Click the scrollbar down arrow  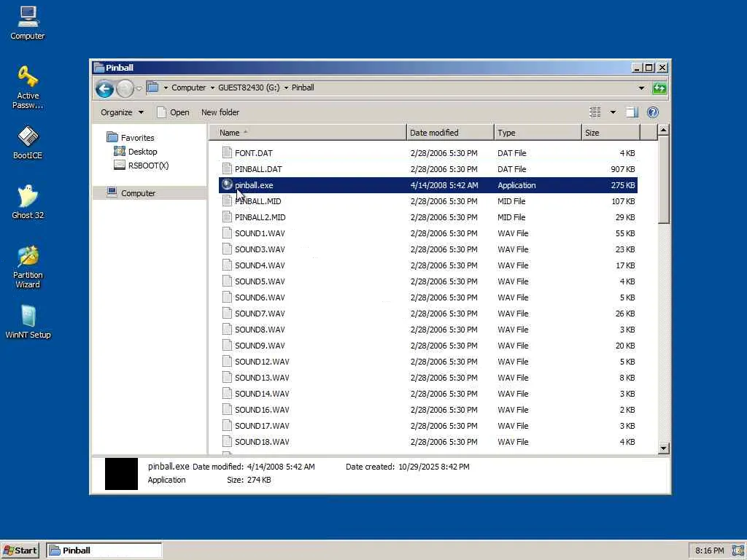[663, 448]
